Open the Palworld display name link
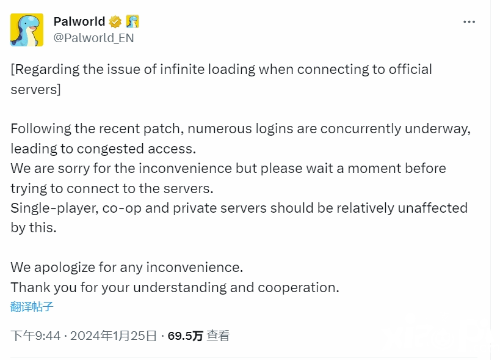The image size is (500, 360). coord(79,22)
